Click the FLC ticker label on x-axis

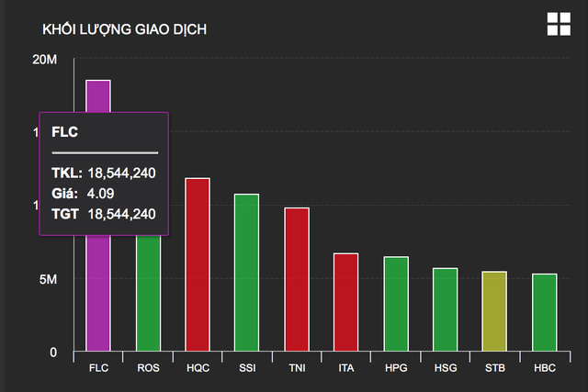tap(98, 369)
